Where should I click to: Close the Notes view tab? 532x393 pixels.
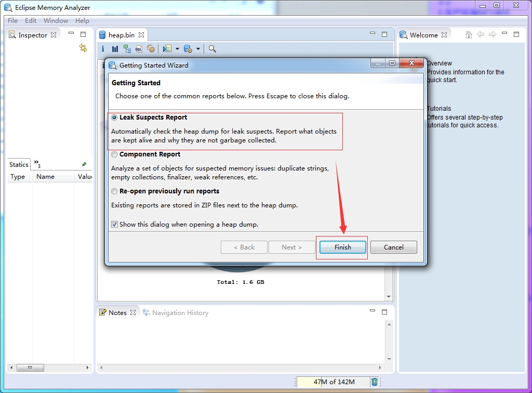(x=133, y=312)
